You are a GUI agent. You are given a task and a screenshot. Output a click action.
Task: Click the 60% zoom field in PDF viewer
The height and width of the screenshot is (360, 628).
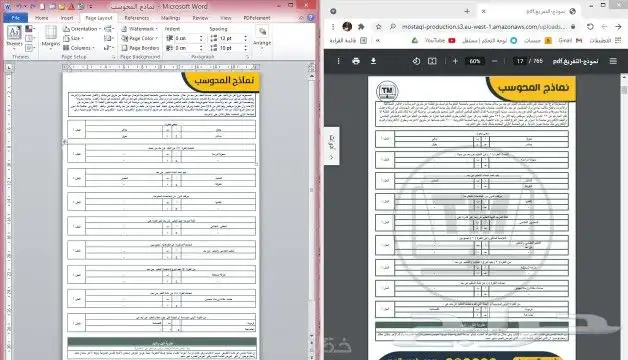[475, 61]
